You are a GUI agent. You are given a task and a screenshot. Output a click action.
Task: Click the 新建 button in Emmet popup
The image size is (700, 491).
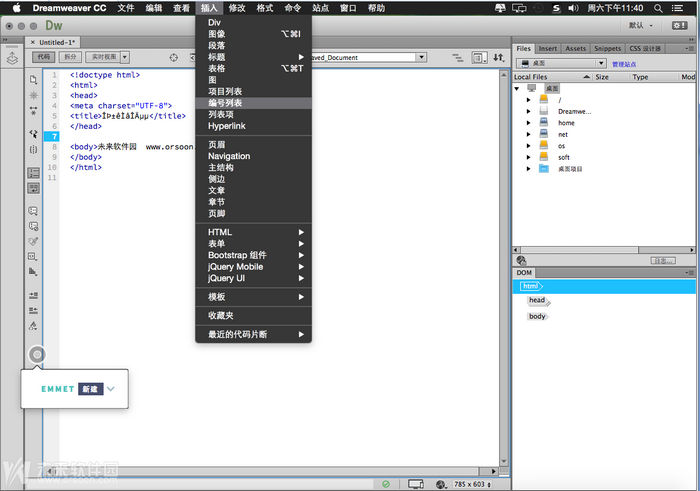coord(91,389)
